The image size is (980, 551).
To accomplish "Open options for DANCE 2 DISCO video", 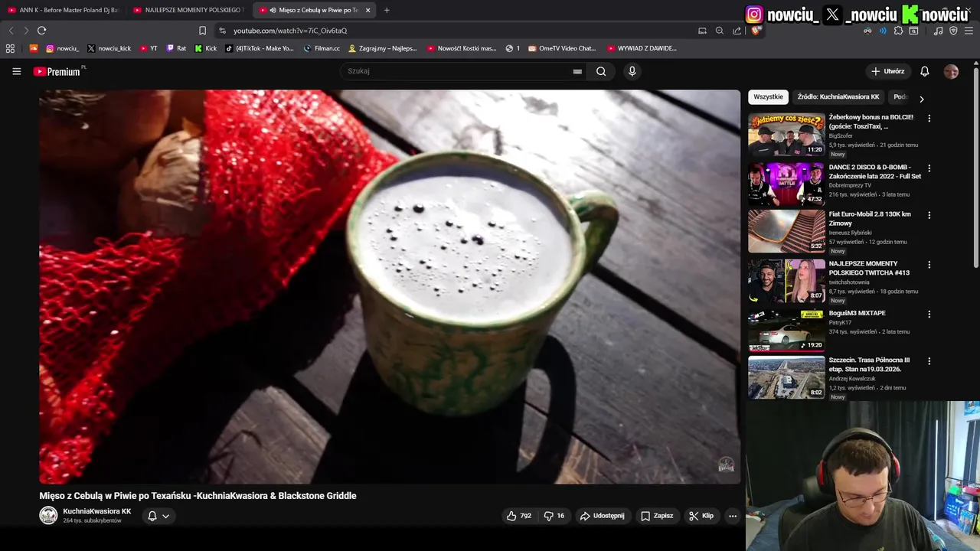I will point(929,168).
